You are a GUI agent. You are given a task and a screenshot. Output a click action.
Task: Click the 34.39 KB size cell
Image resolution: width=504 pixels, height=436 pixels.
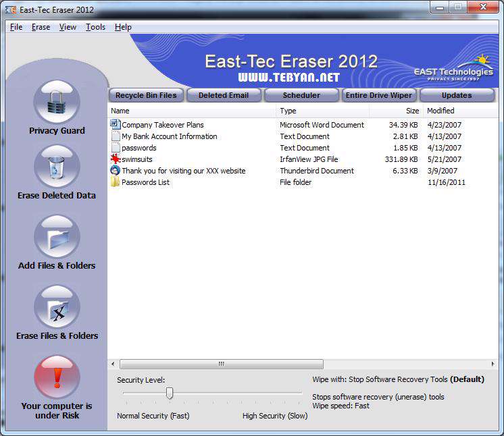[x=403, y=125]
